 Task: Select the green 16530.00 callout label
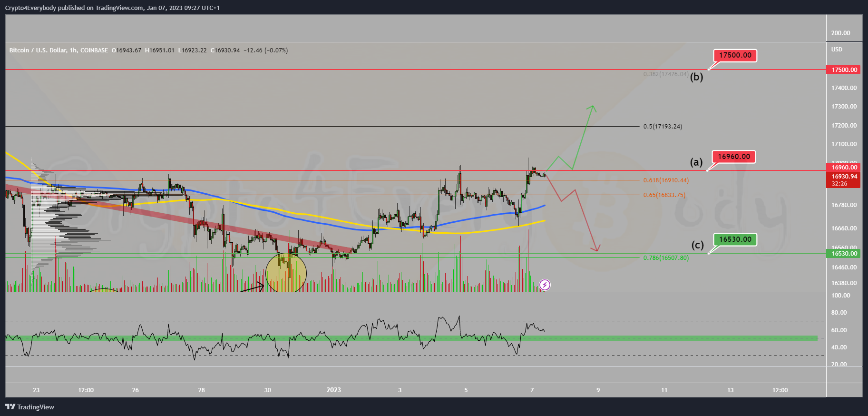735,239
